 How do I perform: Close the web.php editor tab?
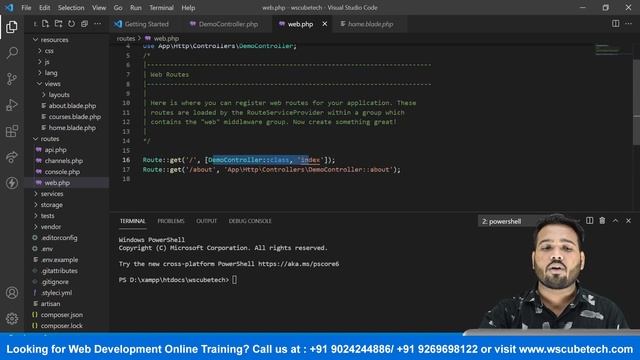click(324, 24)
